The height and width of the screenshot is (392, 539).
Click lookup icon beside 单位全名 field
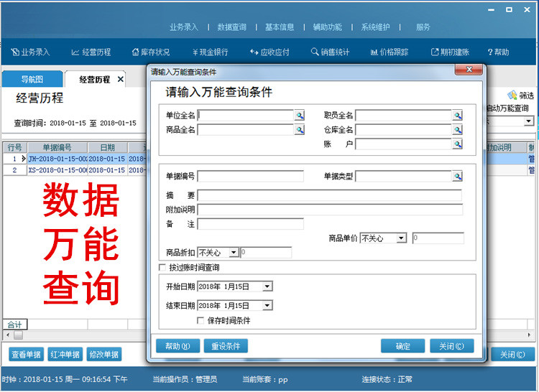[x=299, y=116]
